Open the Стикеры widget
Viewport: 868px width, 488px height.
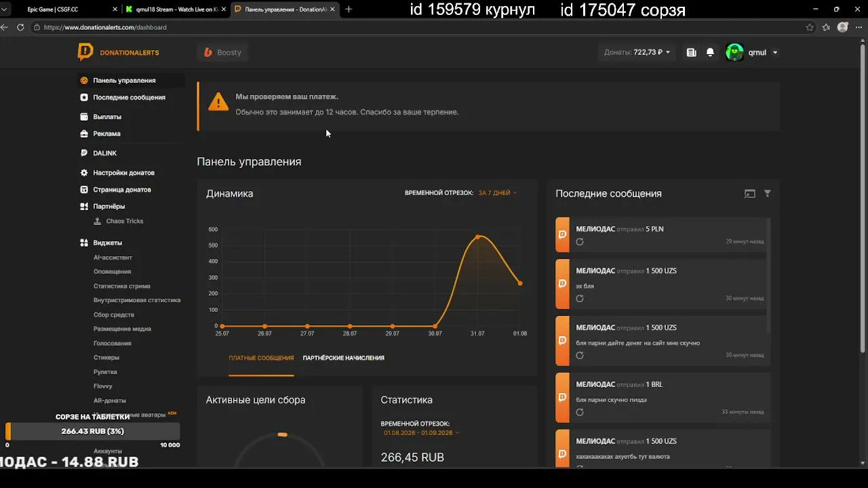tap(106, 357)
